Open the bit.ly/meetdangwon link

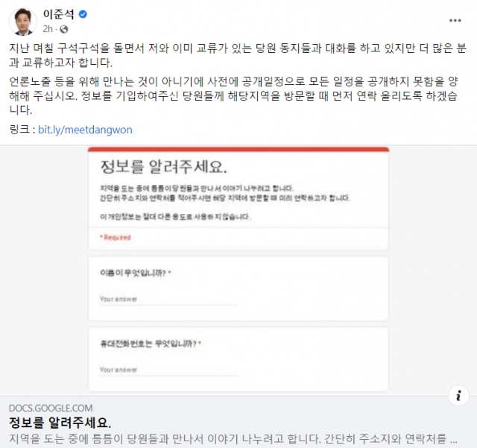coord(85,130)
